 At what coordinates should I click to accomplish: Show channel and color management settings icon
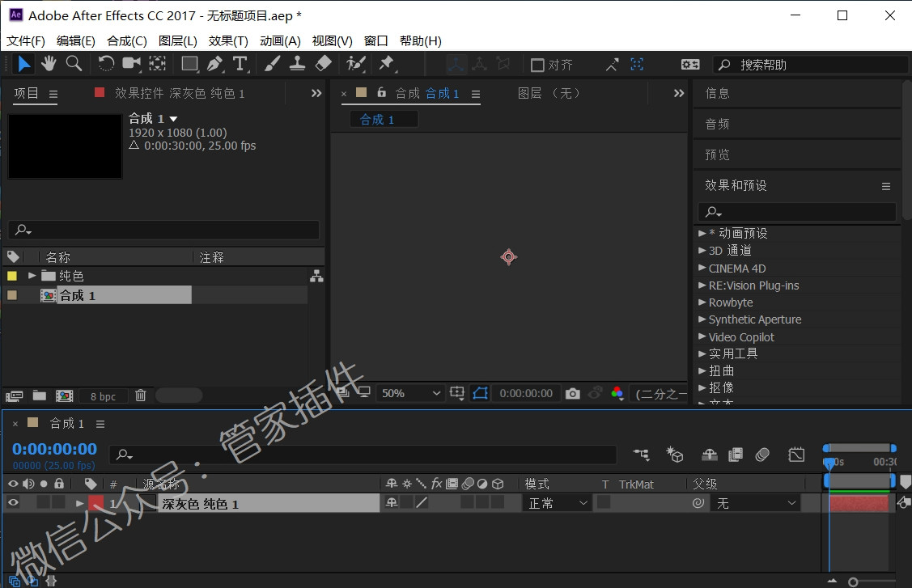(x=617, y=394)
